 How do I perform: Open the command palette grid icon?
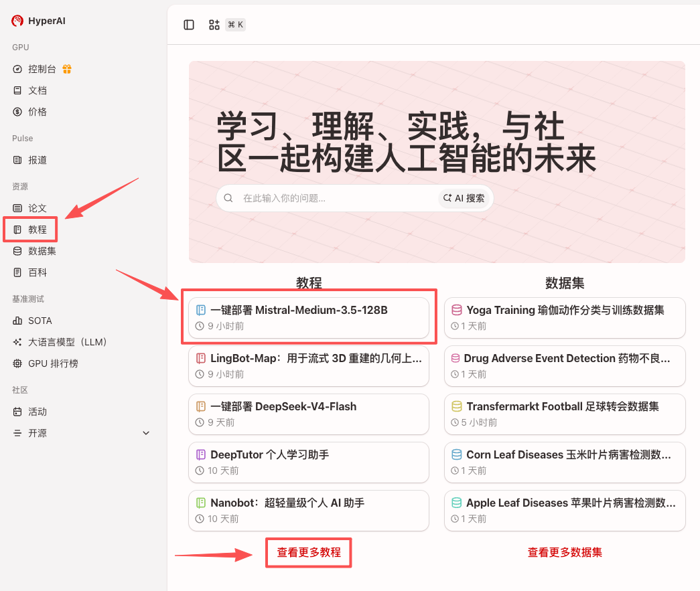(214, 25)
